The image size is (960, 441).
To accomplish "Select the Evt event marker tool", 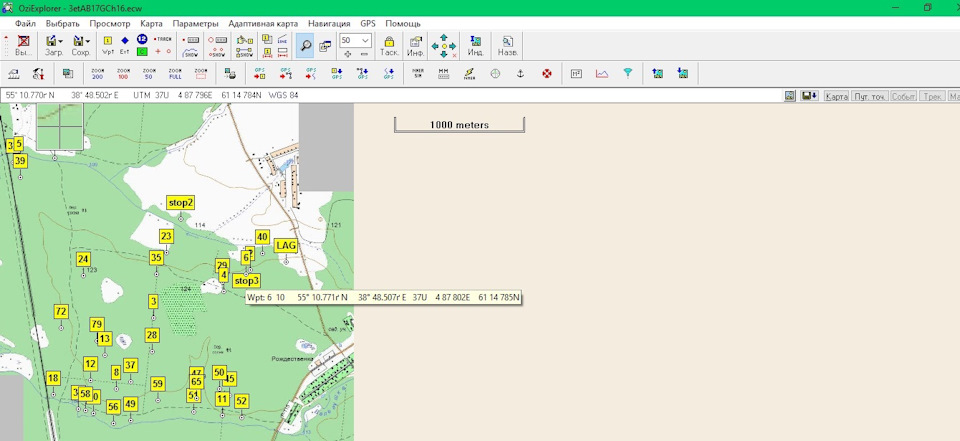I will click(124, 46).
